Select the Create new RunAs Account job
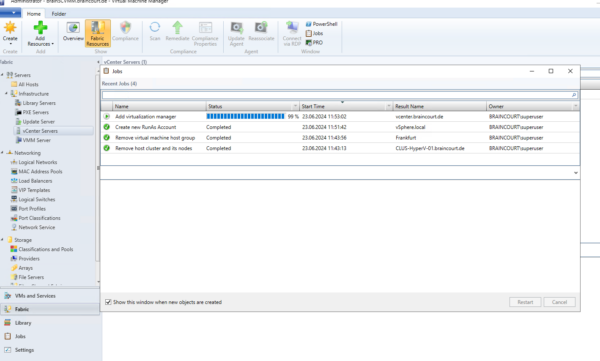600x361 pixels. 340,127
